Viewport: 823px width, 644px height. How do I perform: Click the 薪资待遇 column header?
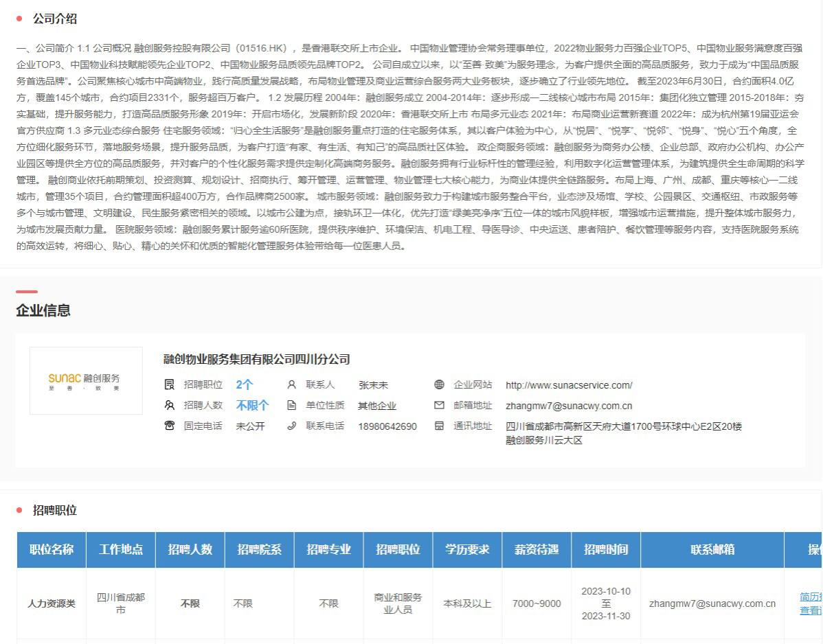coord(537,550)
